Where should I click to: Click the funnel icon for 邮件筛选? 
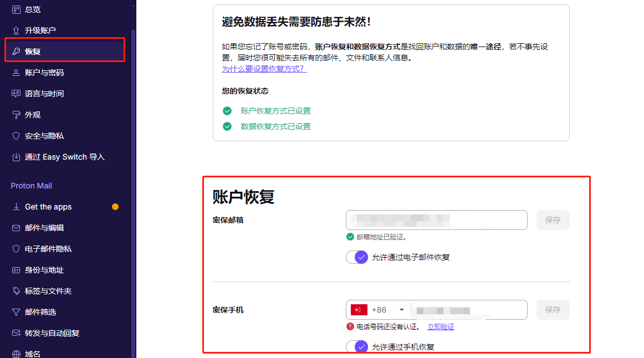click(x=16, y=312)
